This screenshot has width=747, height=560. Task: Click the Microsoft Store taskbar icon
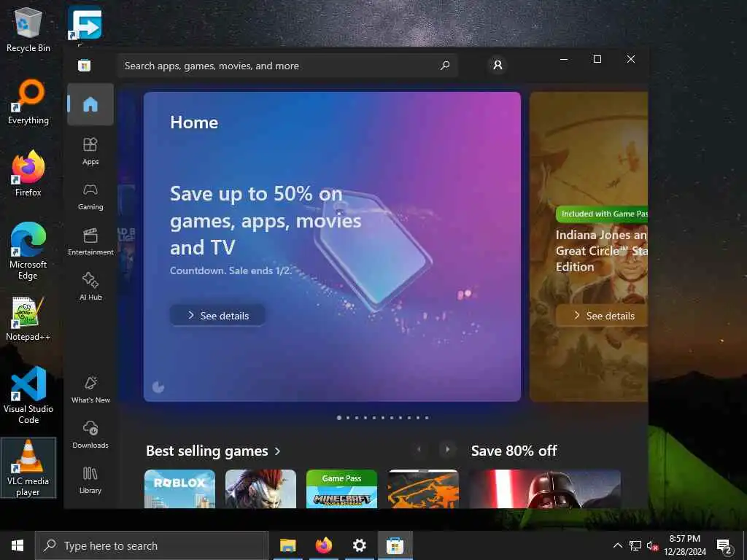[x=395, y=545]
